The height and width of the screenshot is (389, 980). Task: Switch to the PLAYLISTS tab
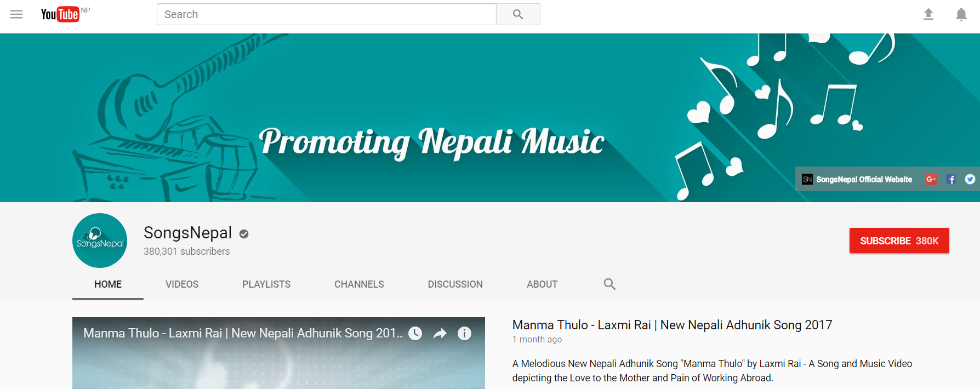pos(266,284)
